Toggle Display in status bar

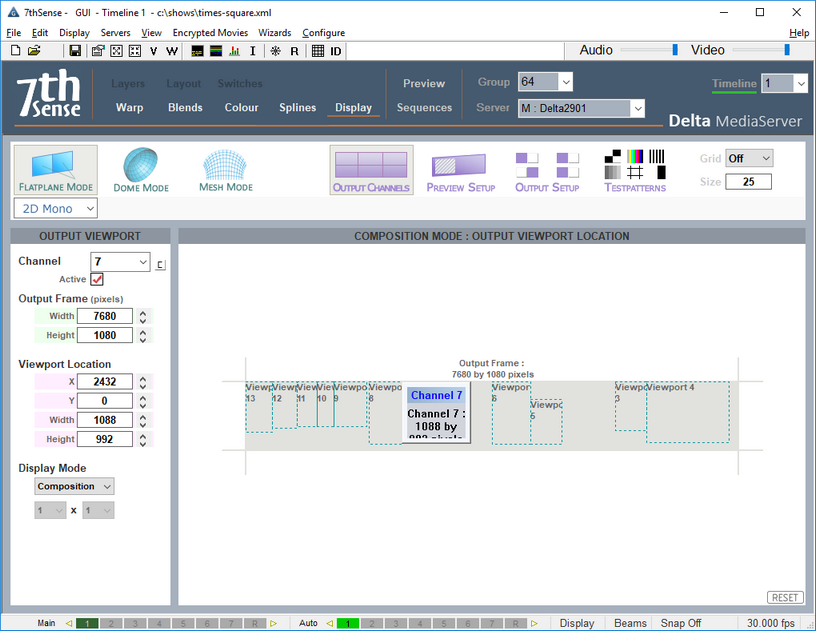[x=577, y=623]
